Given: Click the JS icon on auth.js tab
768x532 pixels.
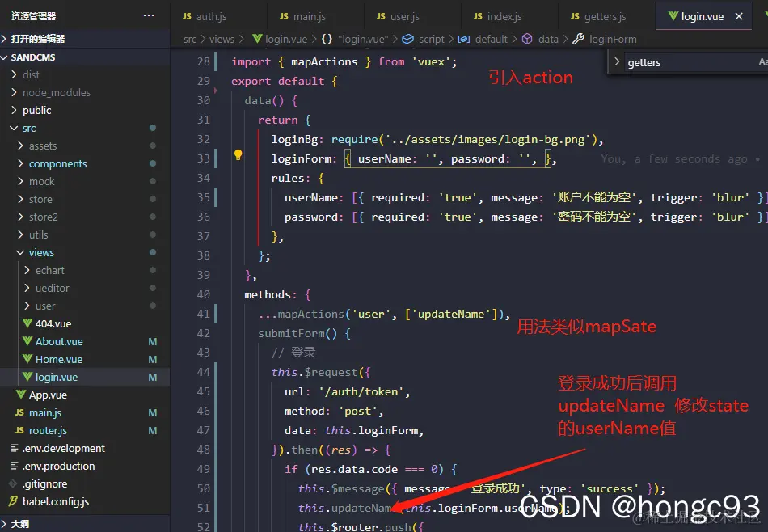Looking at the screenshot, I should [187, 16].
